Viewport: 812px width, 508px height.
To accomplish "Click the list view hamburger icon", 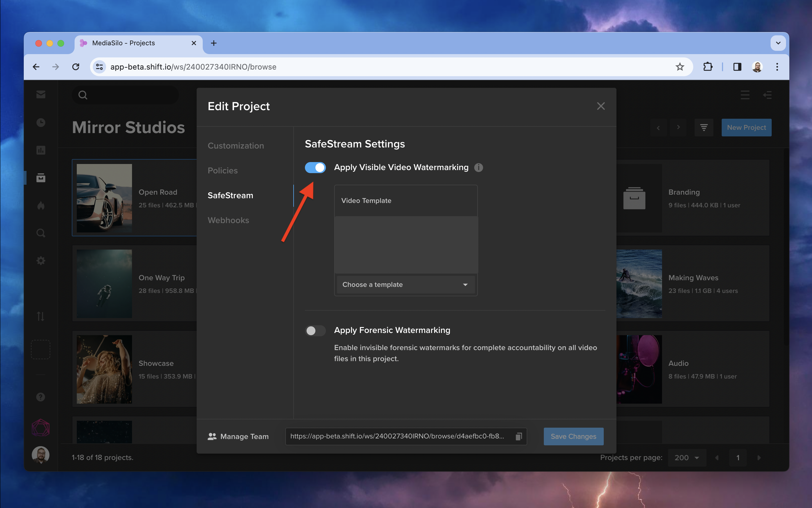I will [x=745, y=95].
